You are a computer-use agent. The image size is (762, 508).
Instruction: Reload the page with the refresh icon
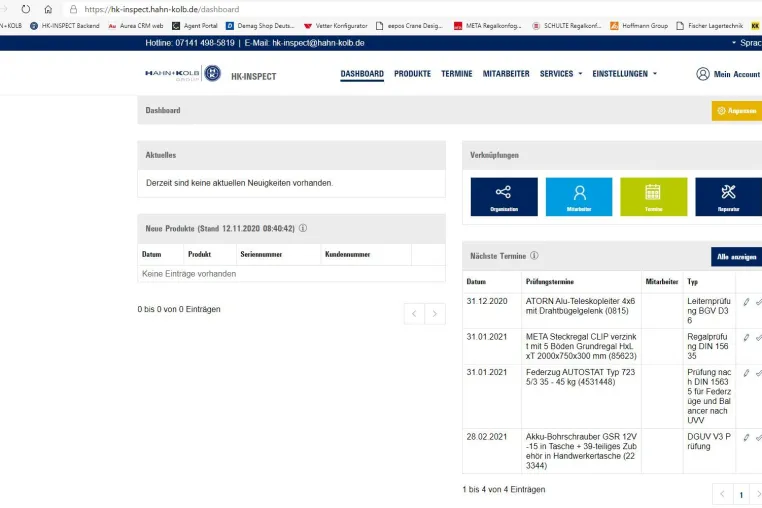click(x=26, y=9)
